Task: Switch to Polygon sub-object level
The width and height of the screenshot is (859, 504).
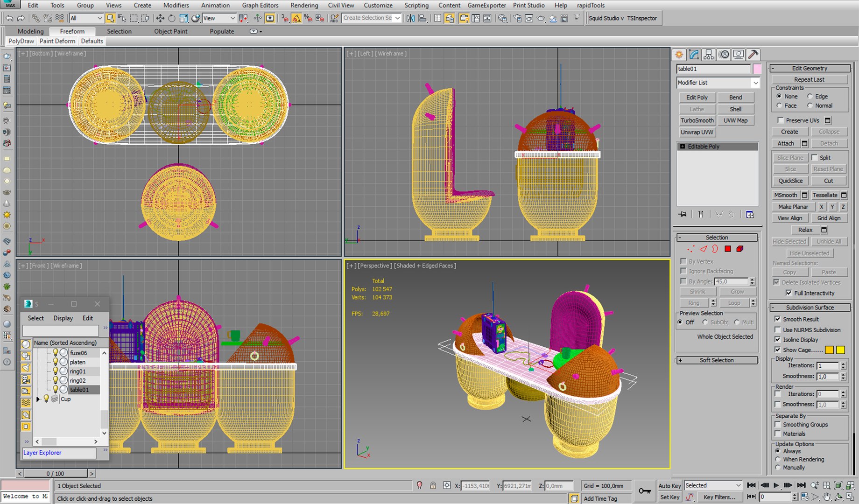Action: click(x=728, y=249)
